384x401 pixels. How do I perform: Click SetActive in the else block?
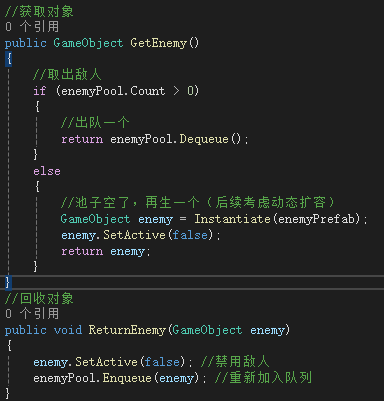pyautogui.click(x=134, y=235)
